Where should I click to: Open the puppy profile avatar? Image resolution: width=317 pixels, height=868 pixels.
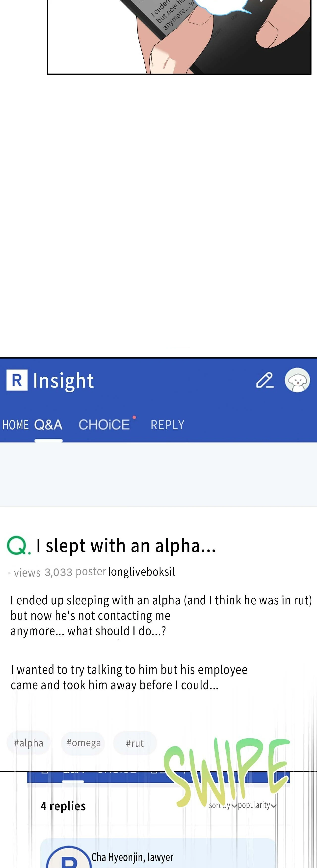click(x=297, y=380)
